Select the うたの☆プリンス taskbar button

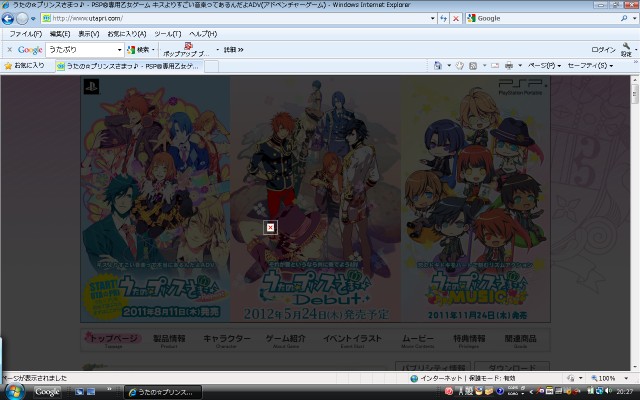(x=163, y=392)
